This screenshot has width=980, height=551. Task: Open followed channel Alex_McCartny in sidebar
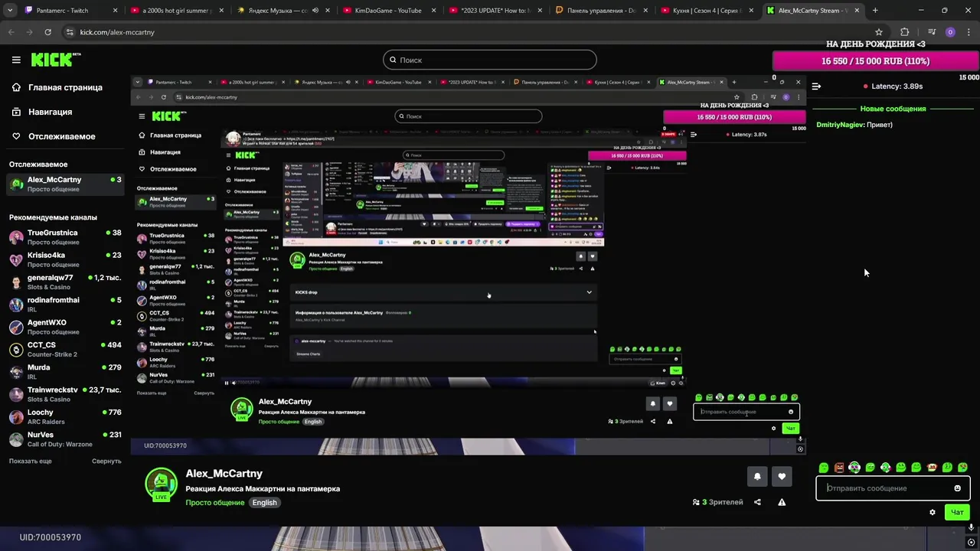click(x=64, y=184)
